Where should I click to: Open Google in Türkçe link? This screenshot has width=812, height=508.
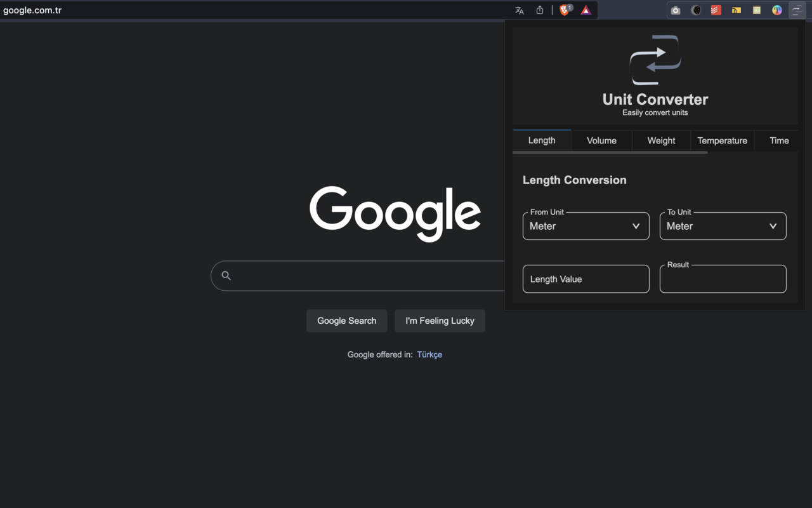429,354
